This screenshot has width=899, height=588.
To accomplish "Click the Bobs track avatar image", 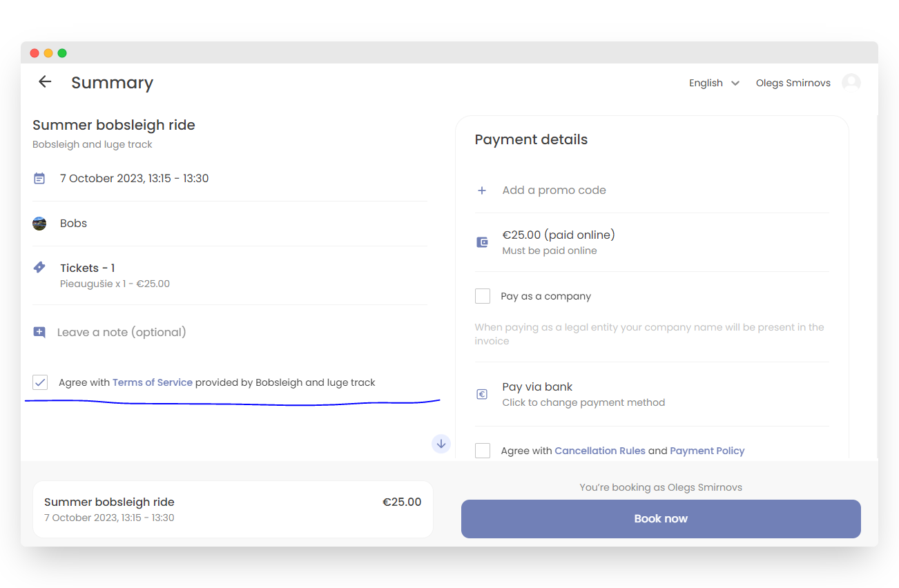I will pyautogui.click(x=39, y=224).
